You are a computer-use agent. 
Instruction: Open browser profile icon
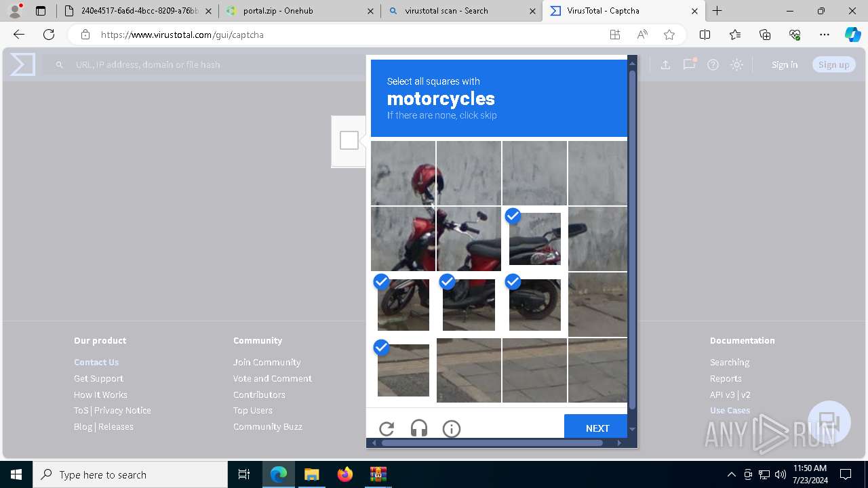[x=15, y=11]
